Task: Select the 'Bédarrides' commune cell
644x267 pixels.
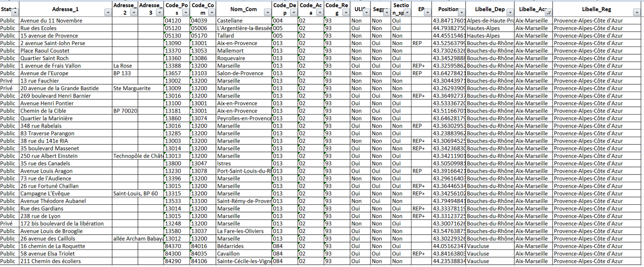Action: click(244, 246)
